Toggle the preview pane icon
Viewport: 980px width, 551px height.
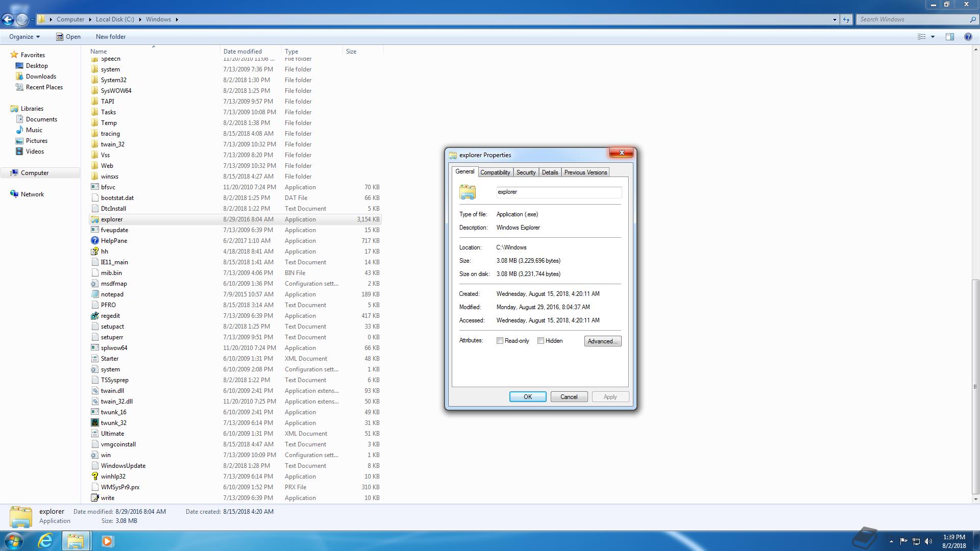click(950, 37)
